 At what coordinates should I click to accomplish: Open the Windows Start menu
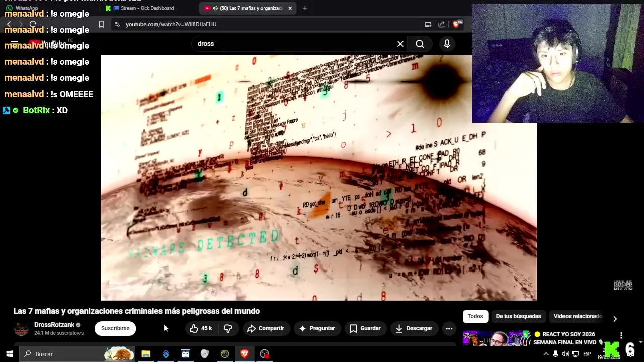pyautogui.click(x=10, y=354)
